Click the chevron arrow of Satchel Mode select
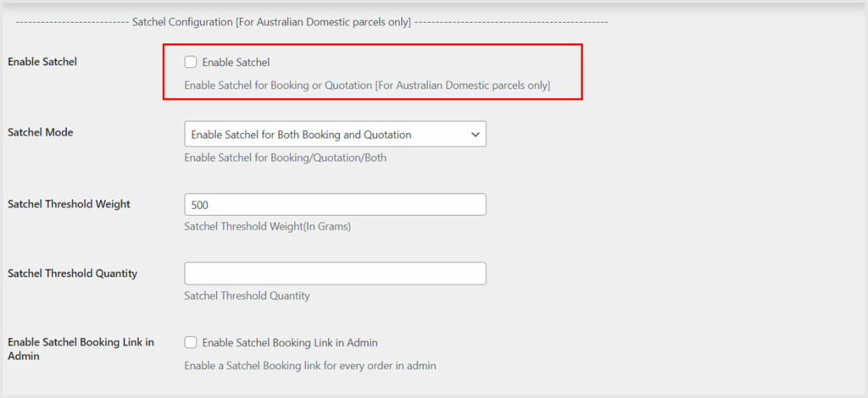This screenshot has height=398, width=868. (475, 135)
